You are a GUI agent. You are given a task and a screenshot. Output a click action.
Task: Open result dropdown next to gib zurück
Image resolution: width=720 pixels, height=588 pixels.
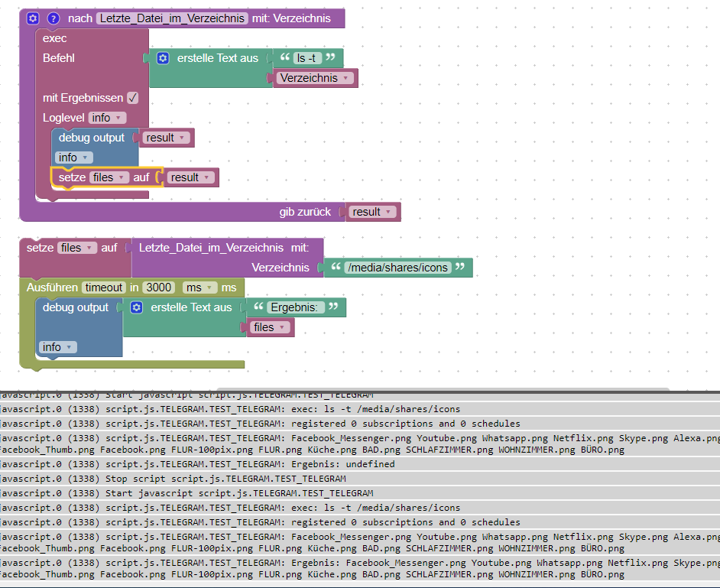[372, 212]
